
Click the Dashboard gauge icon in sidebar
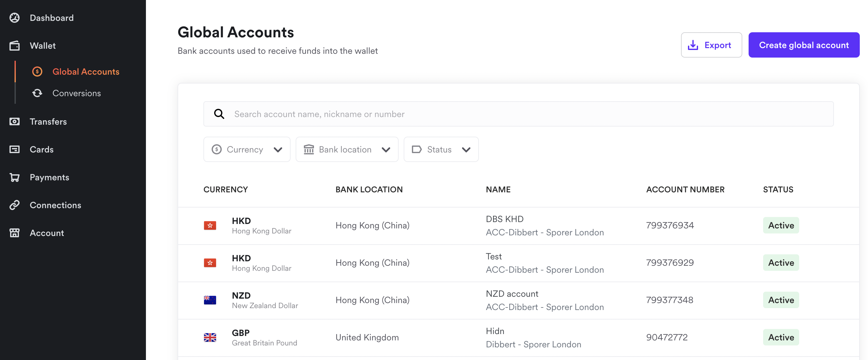pos(15,17)
